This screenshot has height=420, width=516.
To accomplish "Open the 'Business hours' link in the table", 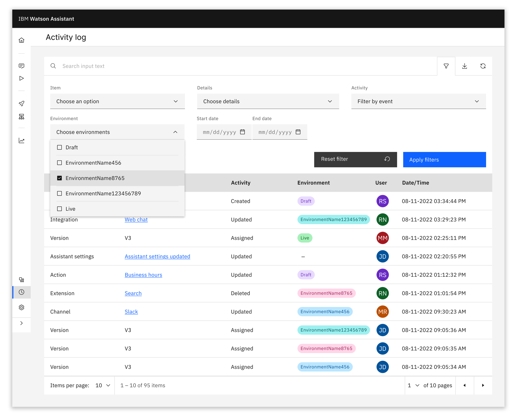I will coord(143,275).
